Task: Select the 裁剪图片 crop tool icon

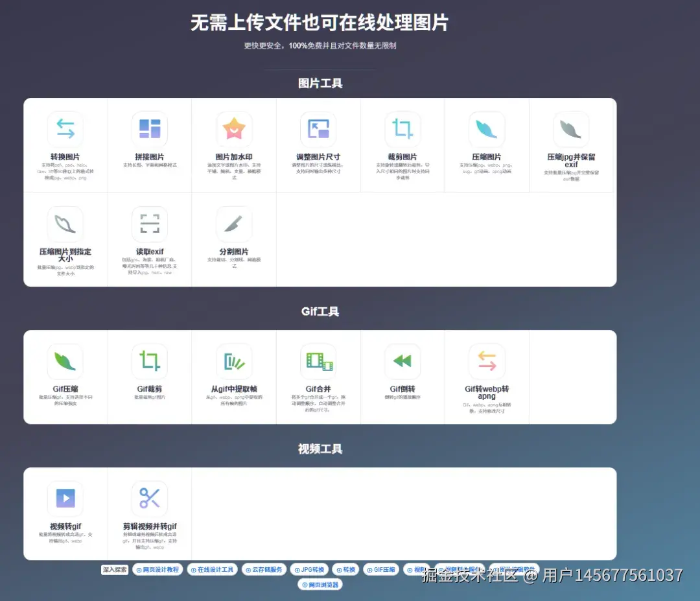Action: click(402, 128)
